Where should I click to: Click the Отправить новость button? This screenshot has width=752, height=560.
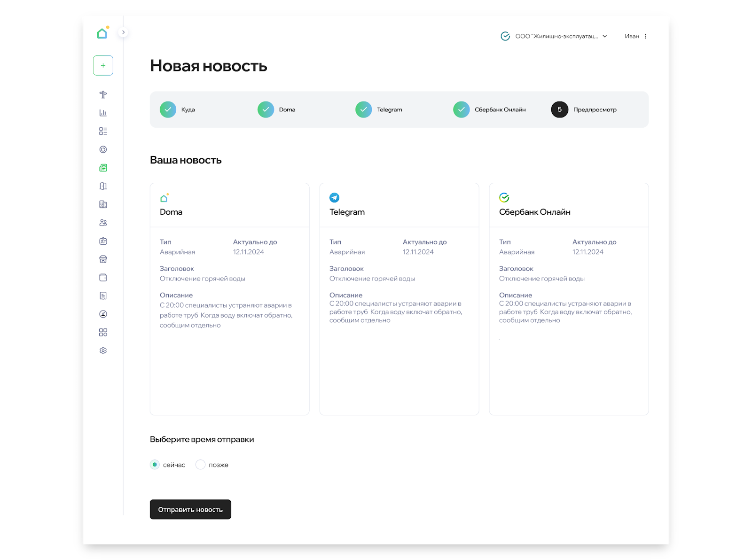pos(190,509)
